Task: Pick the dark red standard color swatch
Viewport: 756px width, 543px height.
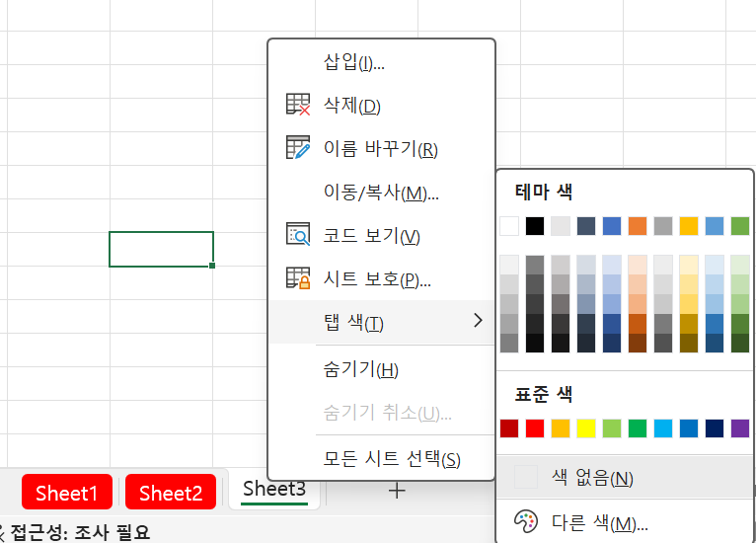Action: click(509, 428)
